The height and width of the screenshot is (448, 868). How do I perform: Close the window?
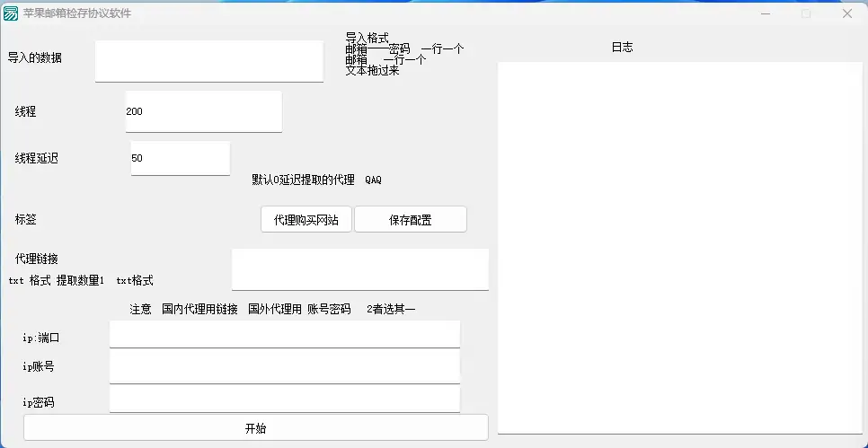[847, 13]
